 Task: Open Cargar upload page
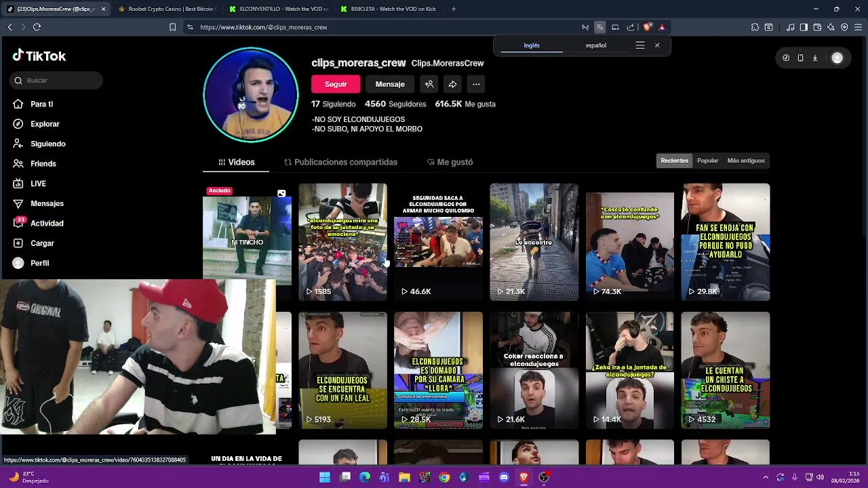click(x=42, y=243)
